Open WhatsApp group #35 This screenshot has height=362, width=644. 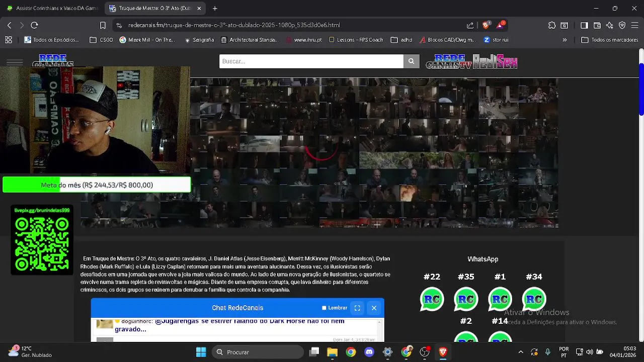466,299
